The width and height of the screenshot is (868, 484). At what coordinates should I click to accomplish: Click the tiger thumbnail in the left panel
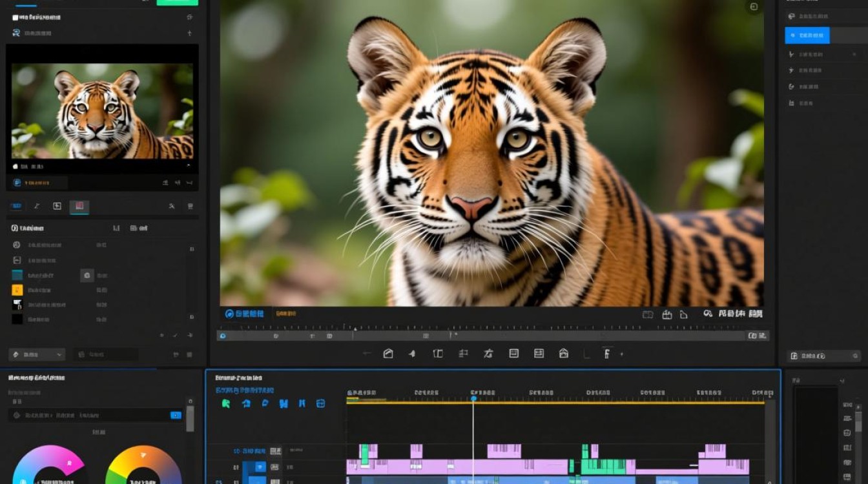point(102,111)
